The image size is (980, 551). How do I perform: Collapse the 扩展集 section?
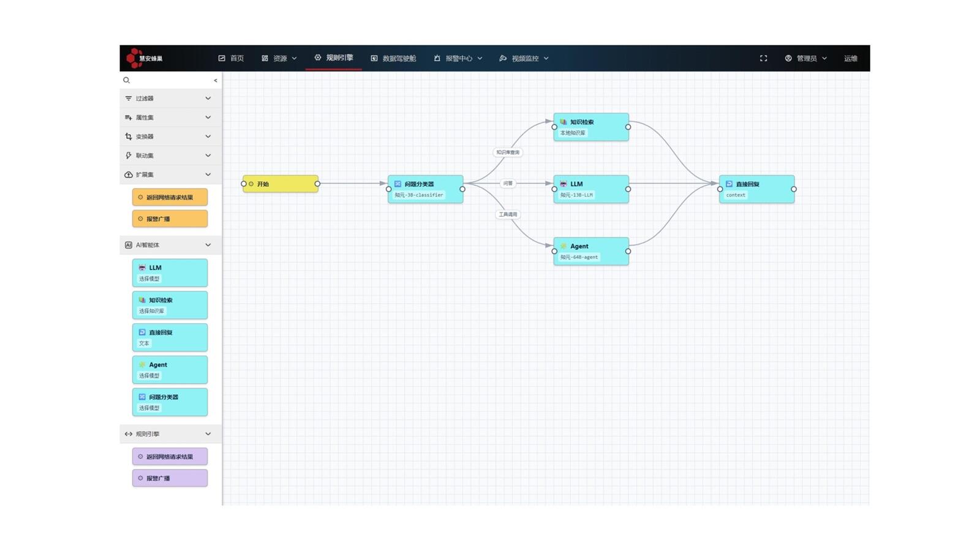point(208,174)
